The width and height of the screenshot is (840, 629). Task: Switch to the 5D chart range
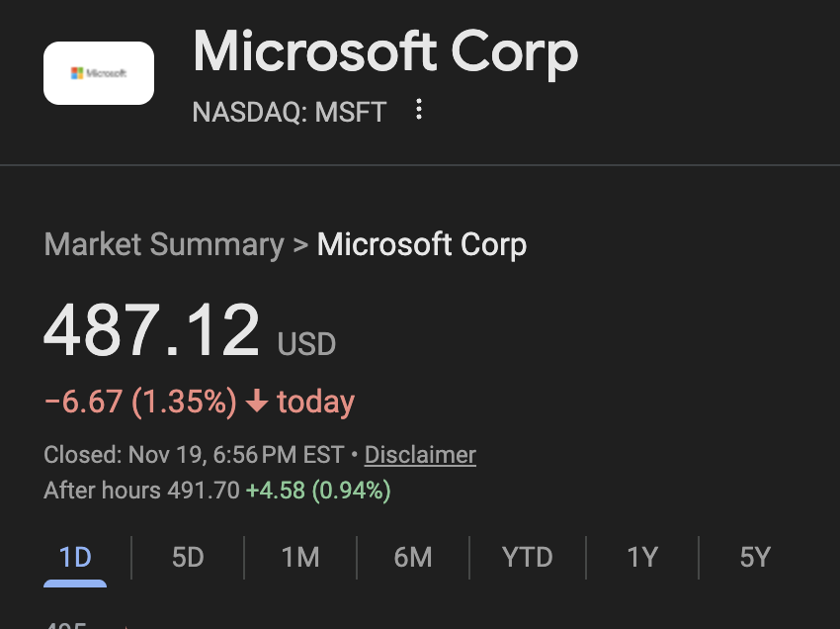pos(188,558)
